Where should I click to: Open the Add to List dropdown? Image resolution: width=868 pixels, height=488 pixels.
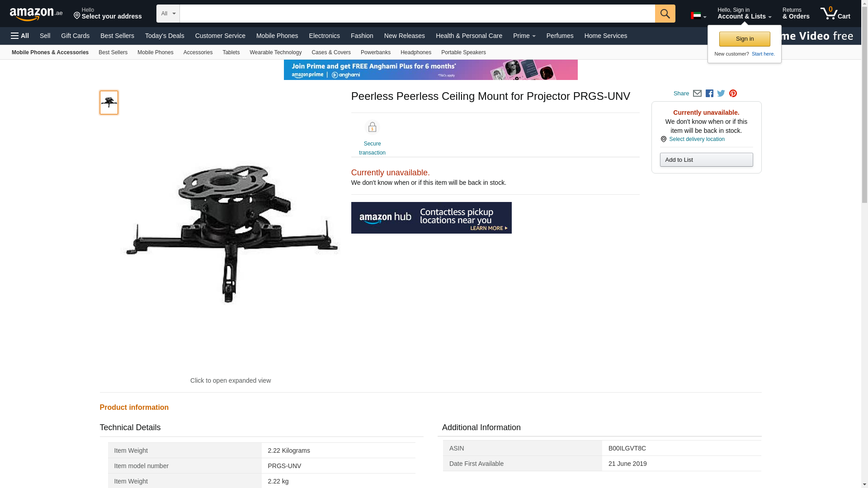point(706,160)
